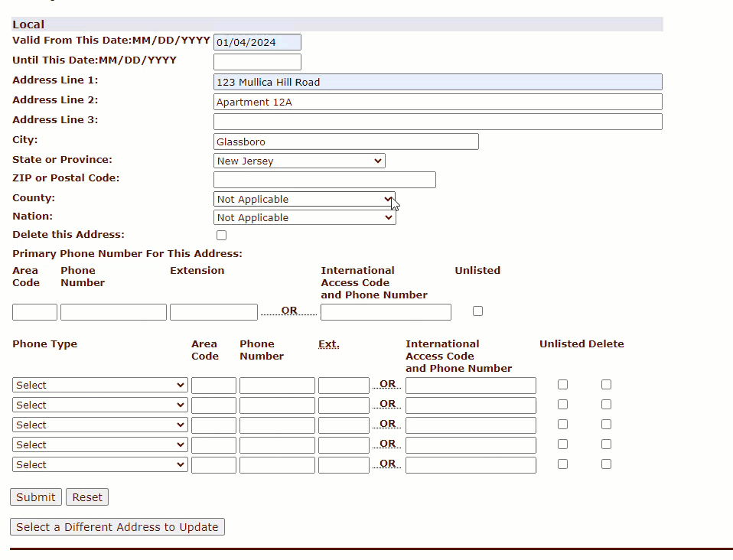Click the primary phone Area Code box
Image resolution: width=733 pixels, height=560 pixels.
(34, 312)
